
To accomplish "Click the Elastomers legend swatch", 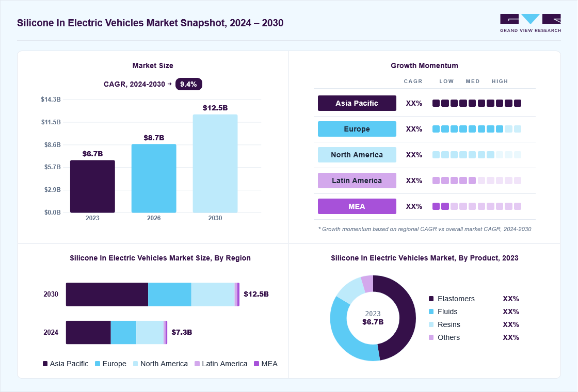I will [x=431, y=299].
